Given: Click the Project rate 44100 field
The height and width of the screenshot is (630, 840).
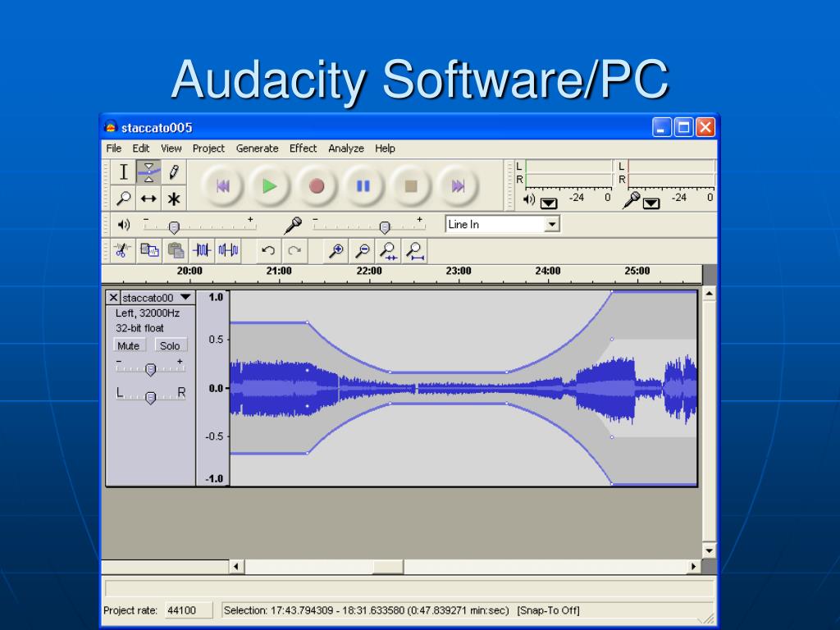Looking at the screenshot, I should pos(189,610).
